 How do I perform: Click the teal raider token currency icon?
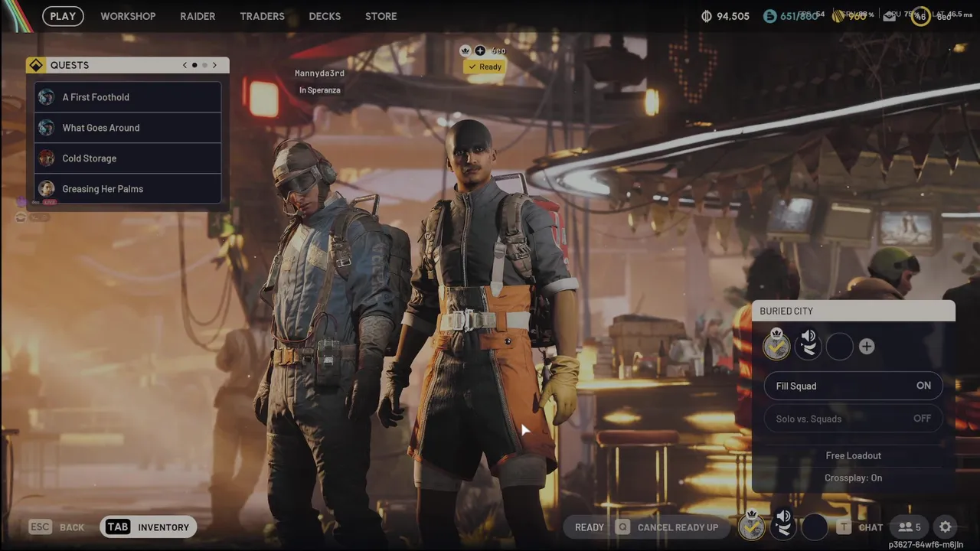coord(770,16)
